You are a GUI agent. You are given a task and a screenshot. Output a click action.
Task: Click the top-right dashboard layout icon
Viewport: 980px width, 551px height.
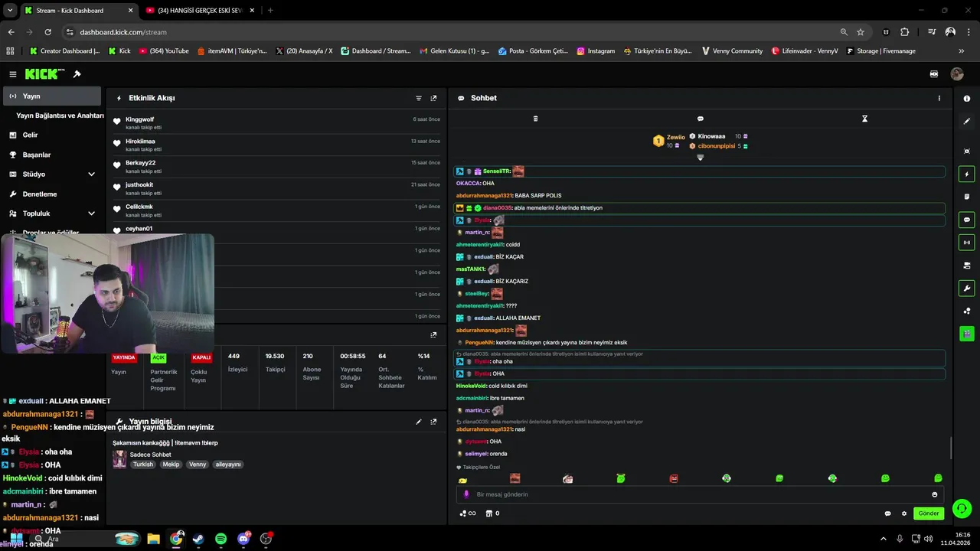click(934, 74)
